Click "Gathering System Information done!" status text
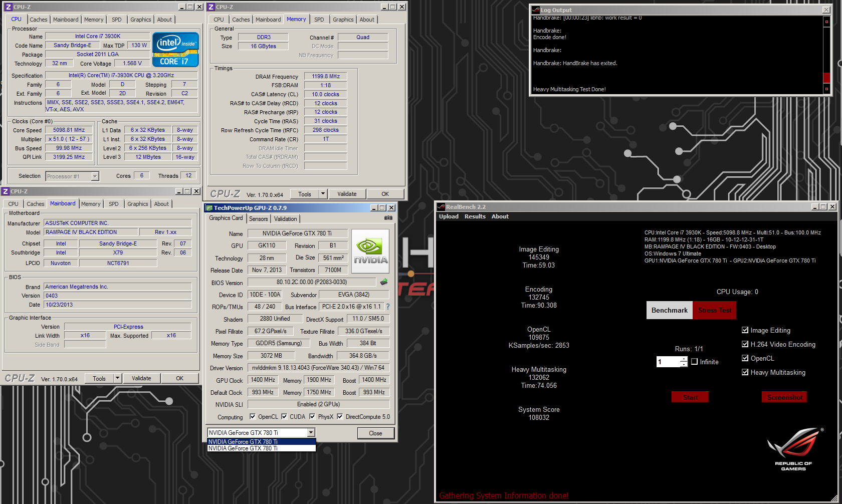This screenshot has width=842, height=504. tap(504, 495)
